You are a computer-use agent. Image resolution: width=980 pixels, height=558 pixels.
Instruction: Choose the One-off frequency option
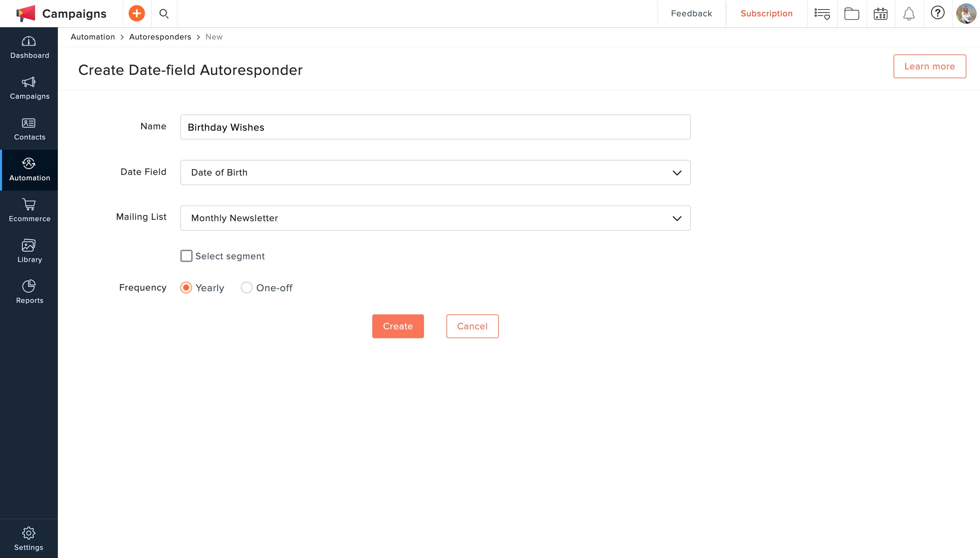coord(246,288)
